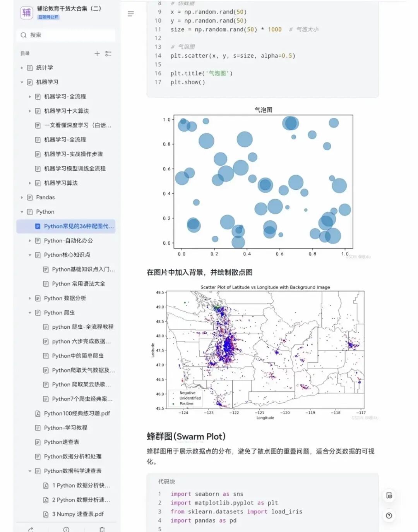Open 1 Python 数据分析快 PDF

coord(81,486)
